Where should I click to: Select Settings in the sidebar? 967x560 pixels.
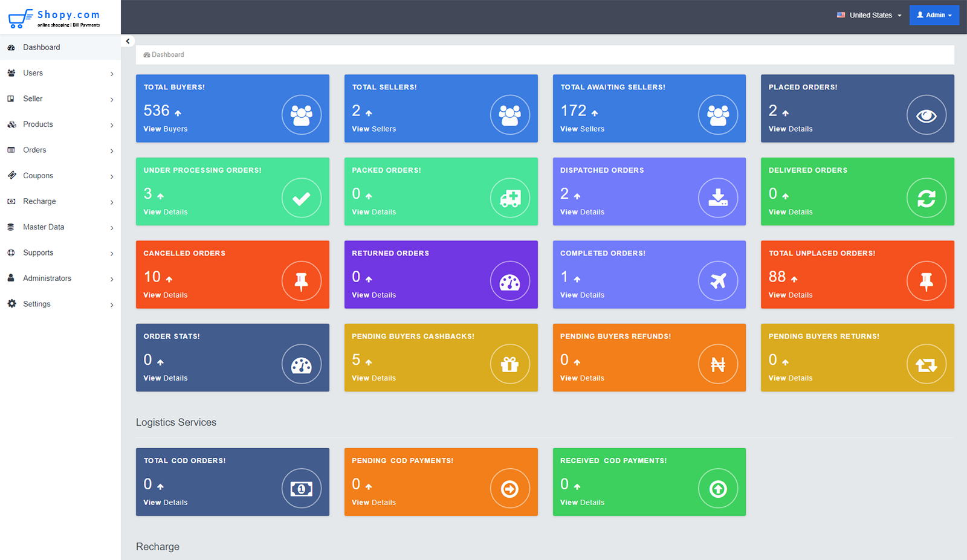click(x=60, y=304)
